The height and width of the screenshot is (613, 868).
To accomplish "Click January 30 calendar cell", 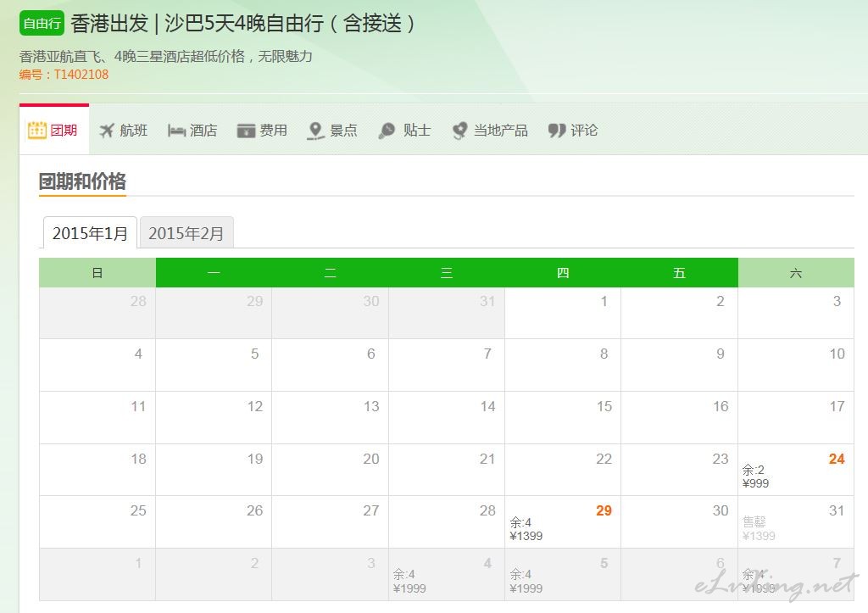I will [679, 522].
